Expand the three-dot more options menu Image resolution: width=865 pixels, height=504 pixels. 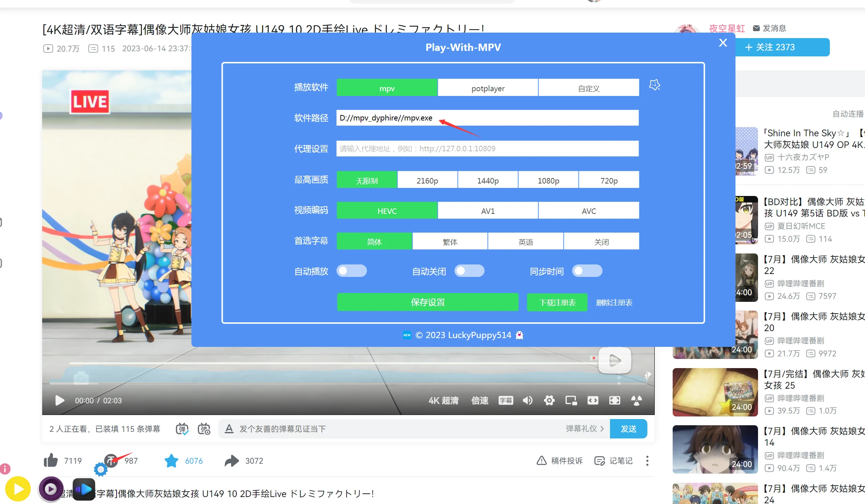coord(647,460)
